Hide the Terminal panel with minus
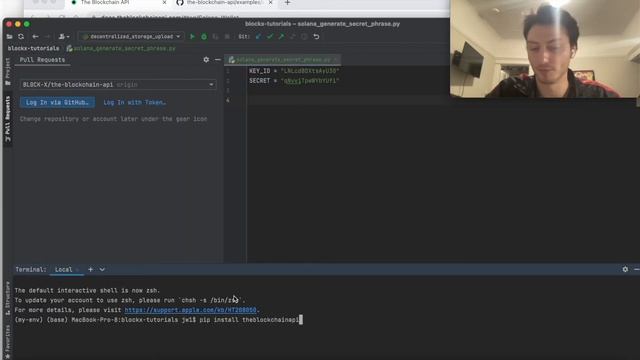This screenshot has height=360, width=640. 637,269
